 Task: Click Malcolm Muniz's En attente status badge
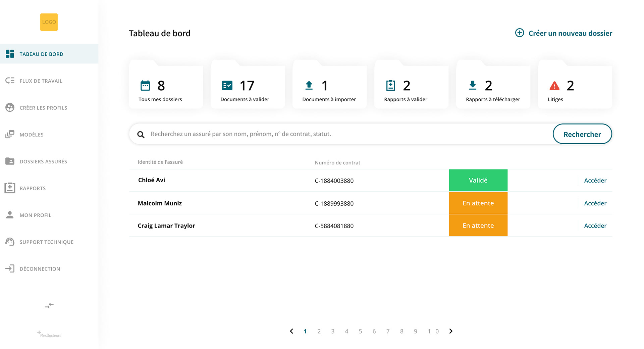pyautogui.click(x=478, y=203)
